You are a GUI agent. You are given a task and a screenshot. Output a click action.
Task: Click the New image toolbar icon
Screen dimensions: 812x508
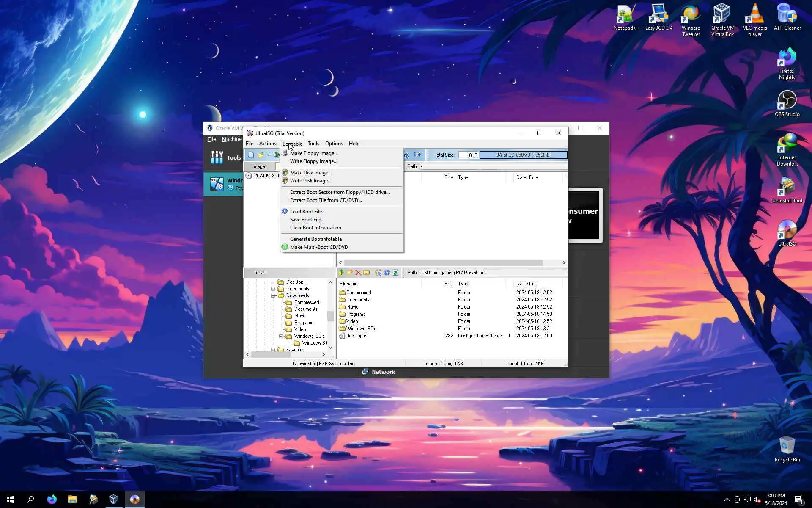click(x=251, y=155)
